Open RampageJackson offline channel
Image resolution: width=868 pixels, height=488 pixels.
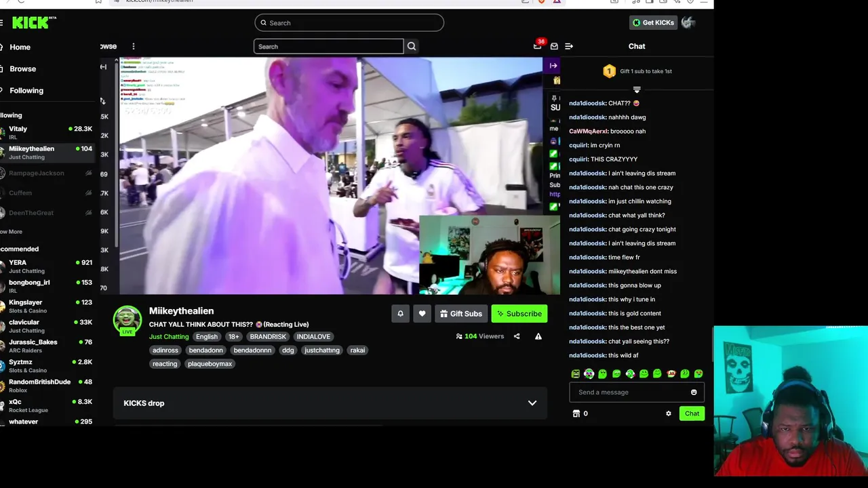(47, 173)
